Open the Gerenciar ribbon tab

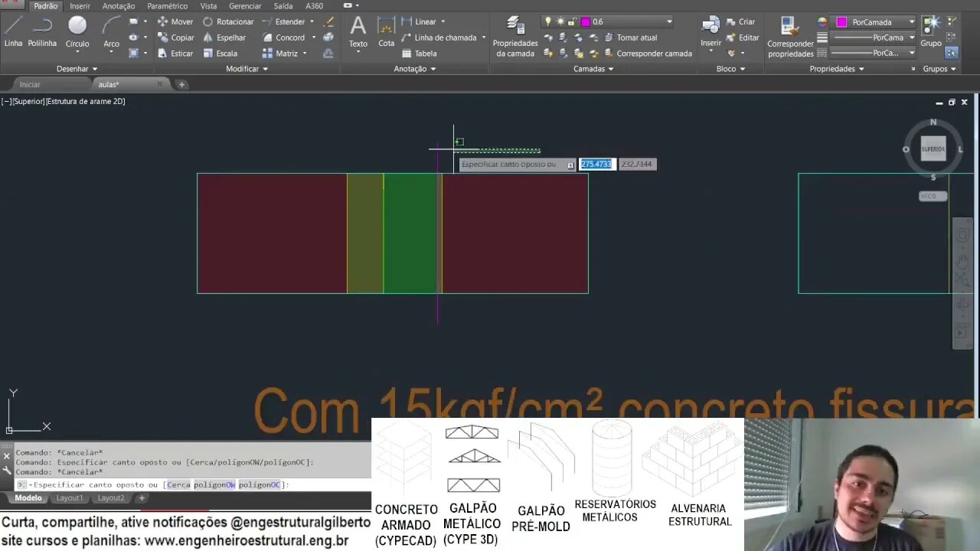(x=245, y=6)
